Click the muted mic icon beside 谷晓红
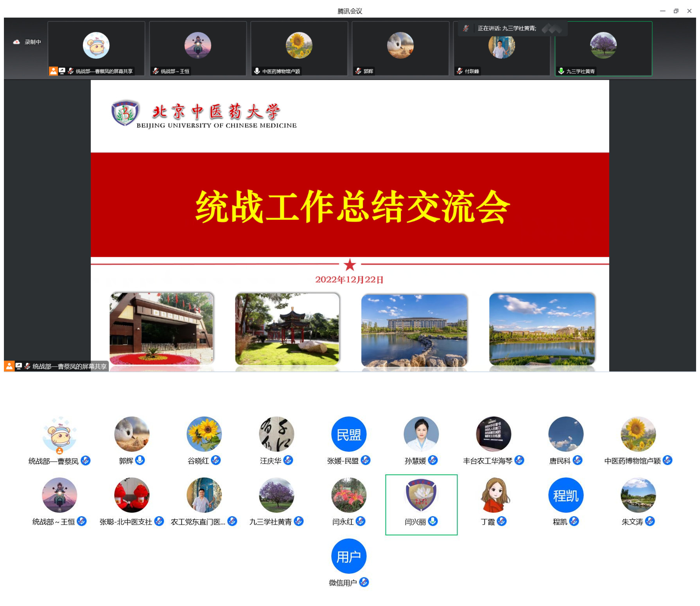 [x=216, y=460]
